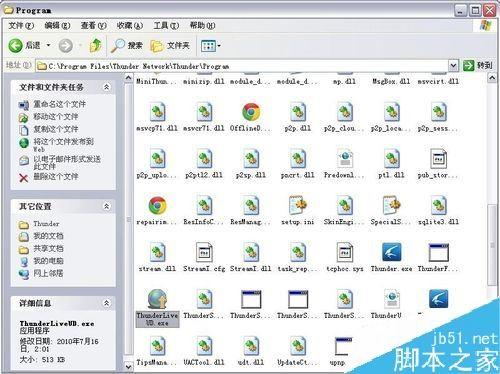Click the left pane scroll down arrow
500x374 pixels.
(129, 366)
